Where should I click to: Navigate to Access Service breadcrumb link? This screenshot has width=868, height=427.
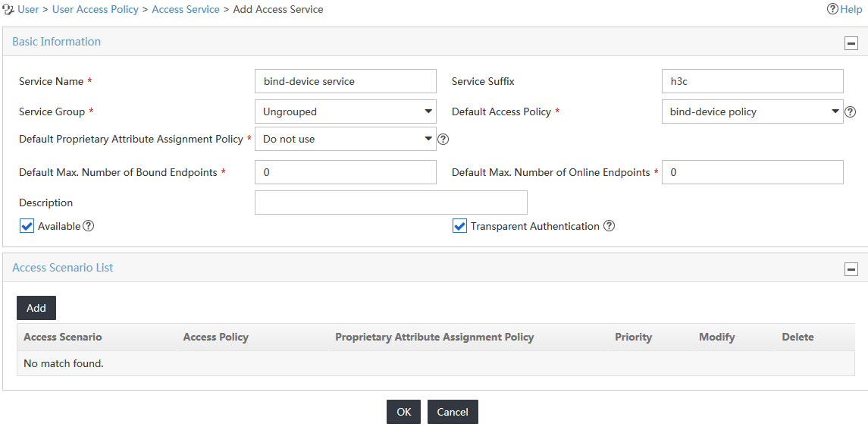click(186, 9)
